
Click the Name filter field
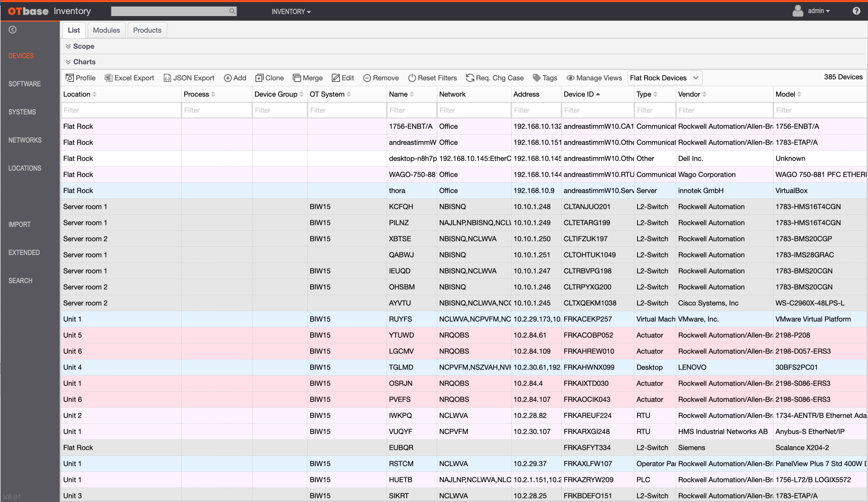pos(412,110)
